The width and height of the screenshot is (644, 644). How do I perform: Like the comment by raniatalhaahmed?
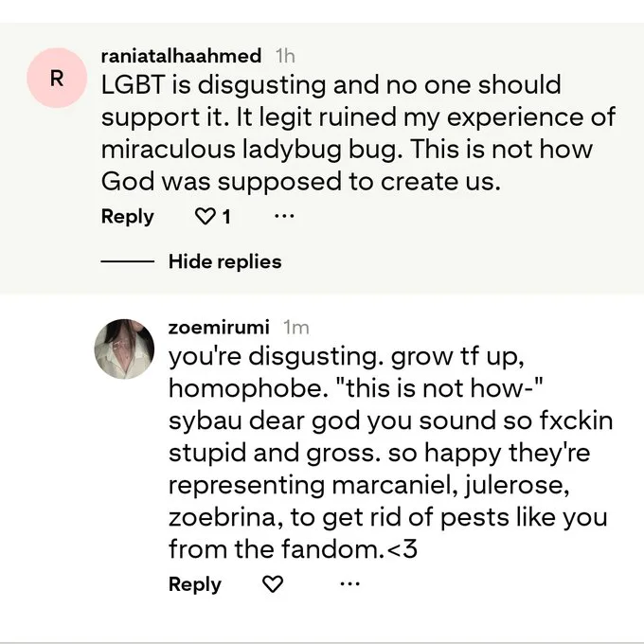[205, 216]
